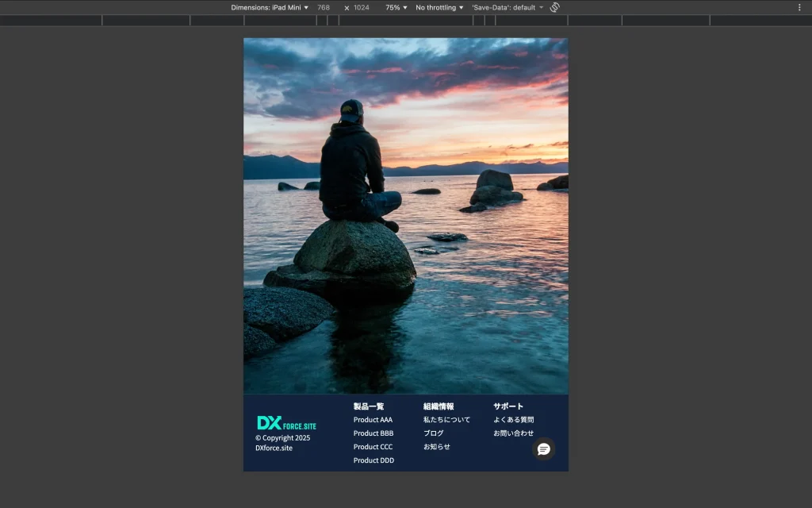Open the No throttling dropdown
The width and height of the screenshot is (812, 508).
439,7
